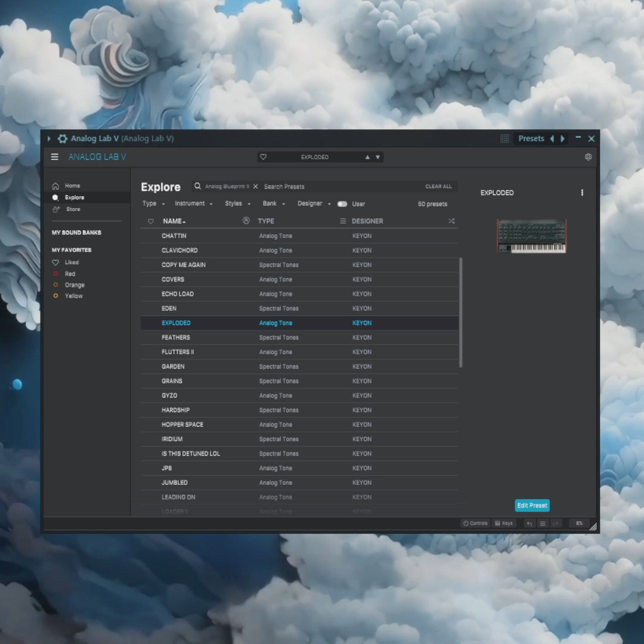
Task: Go to the Home section
Action: coord(72,186)
